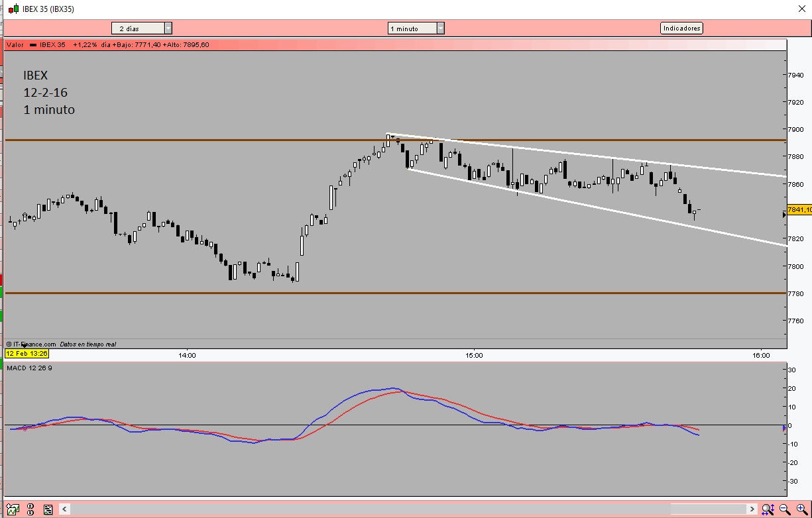Click the '+1,22%' change value in header
812x518 pixels.
85,44
